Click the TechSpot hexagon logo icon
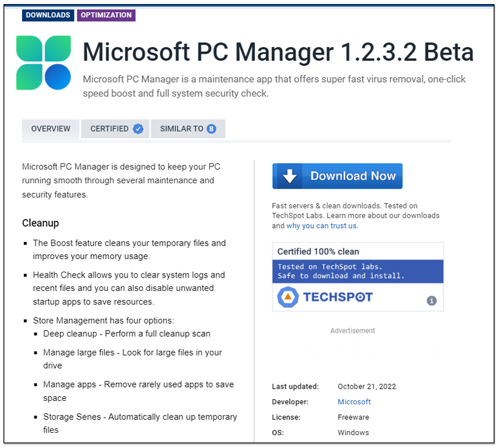 (x=287, y=297)
